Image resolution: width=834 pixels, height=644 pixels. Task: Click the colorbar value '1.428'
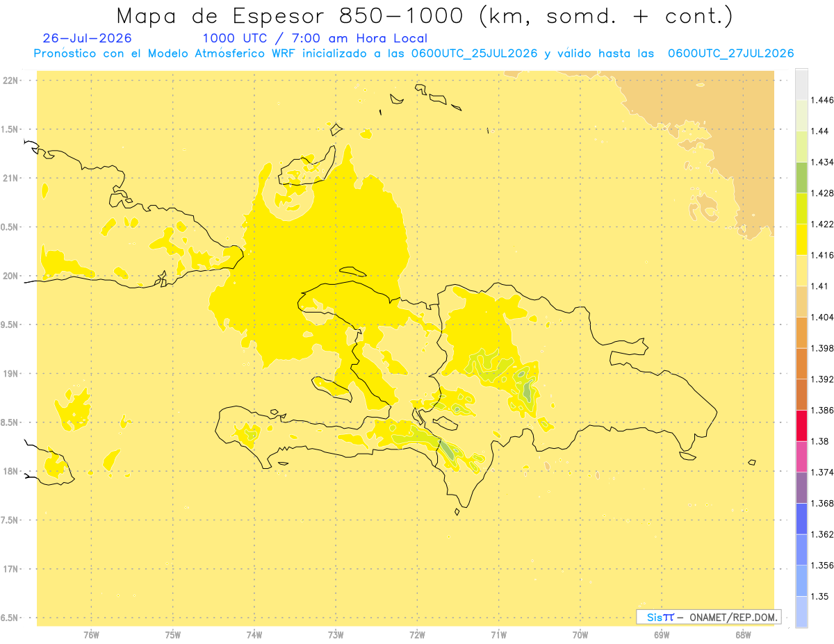[x=822, y=193]
